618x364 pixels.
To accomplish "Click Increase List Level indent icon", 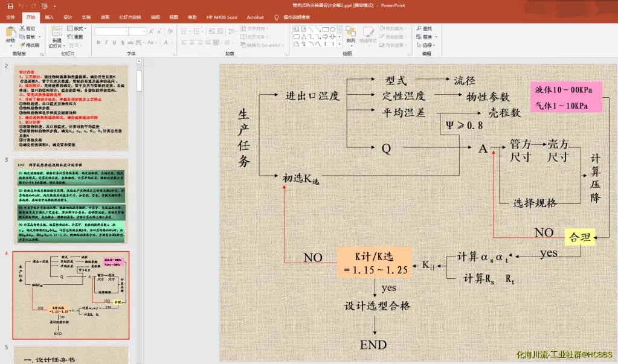I will [220, 31].
